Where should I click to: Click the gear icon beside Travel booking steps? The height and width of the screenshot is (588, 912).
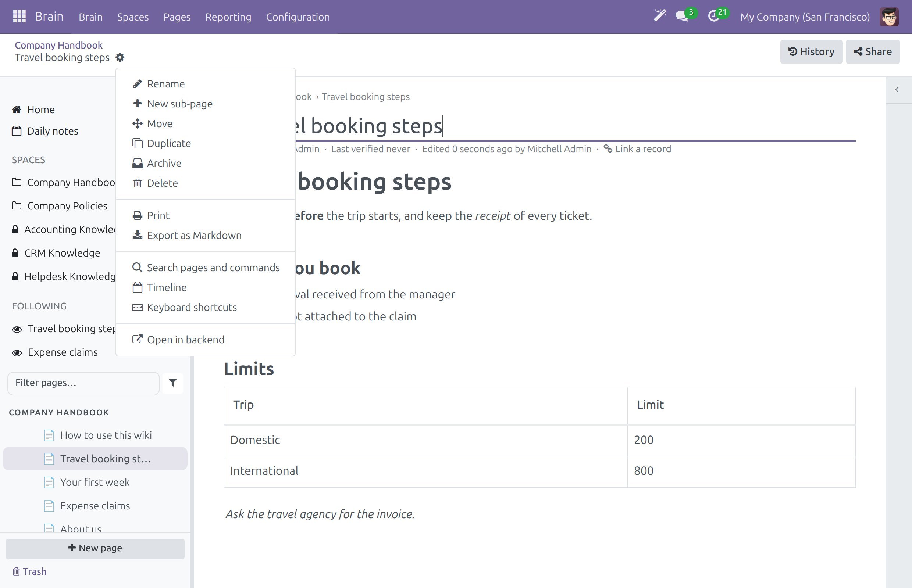(x=120, y=57)
